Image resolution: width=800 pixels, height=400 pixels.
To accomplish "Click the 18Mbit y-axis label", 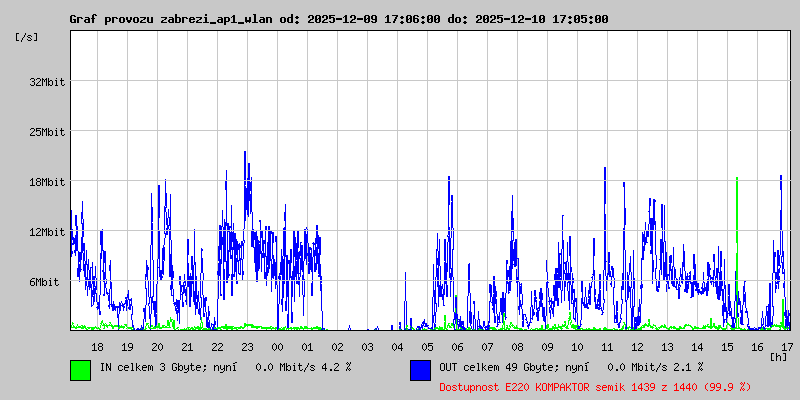I will coord(47,182).
